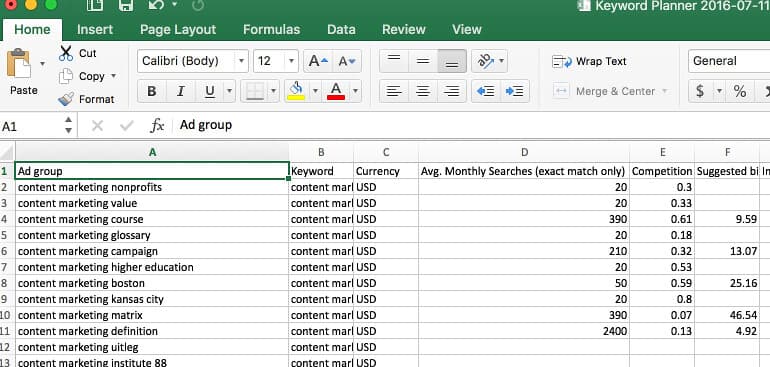Viewport: 770px width, 367px height.
Task: Open the Data tab
Action: point(341,29)
